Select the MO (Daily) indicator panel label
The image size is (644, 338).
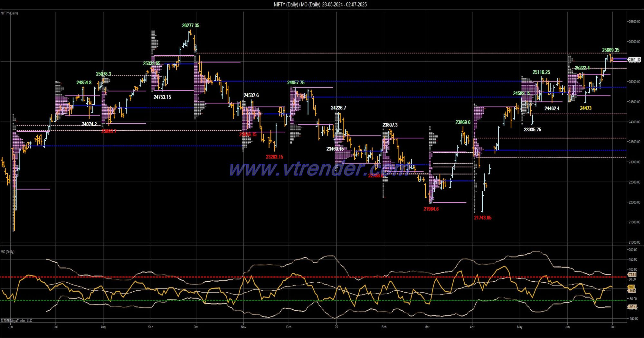7,252
